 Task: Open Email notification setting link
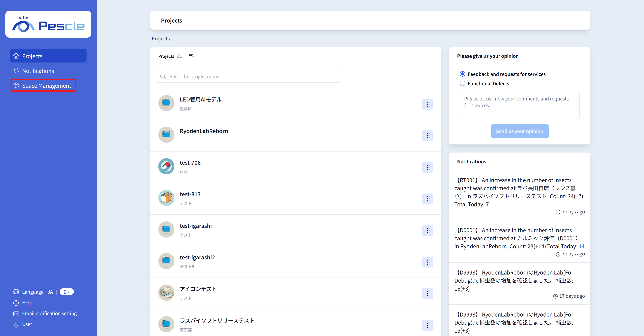point(49,313)
